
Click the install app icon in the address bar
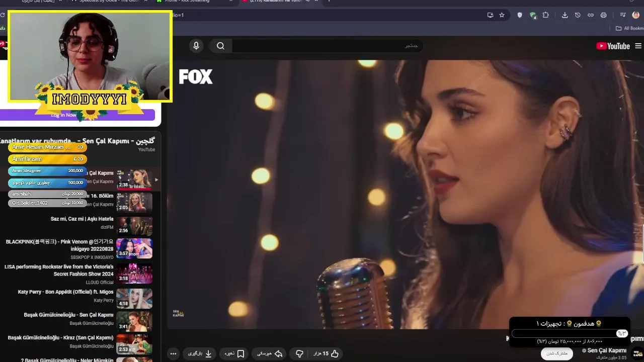(x=490, y=15)
